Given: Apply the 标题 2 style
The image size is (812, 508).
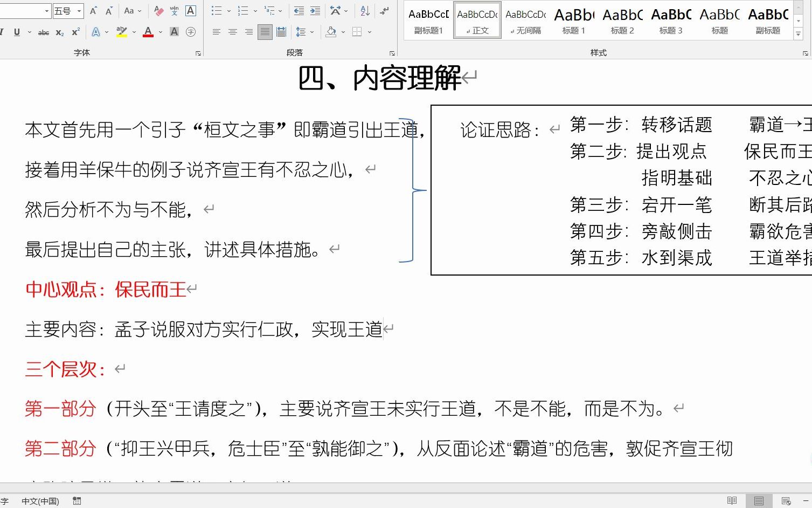Looking at the screenshot, I should 622,20.
